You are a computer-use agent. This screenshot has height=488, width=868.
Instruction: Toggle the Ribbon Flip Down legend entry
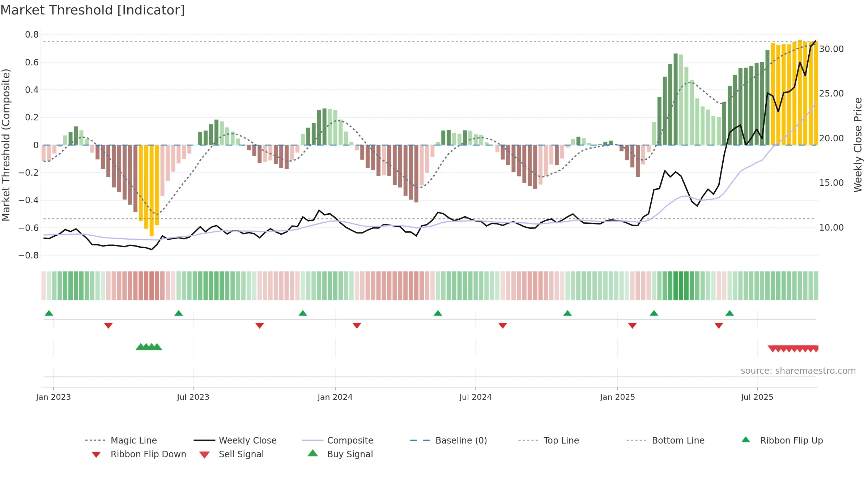coord(139,454)
